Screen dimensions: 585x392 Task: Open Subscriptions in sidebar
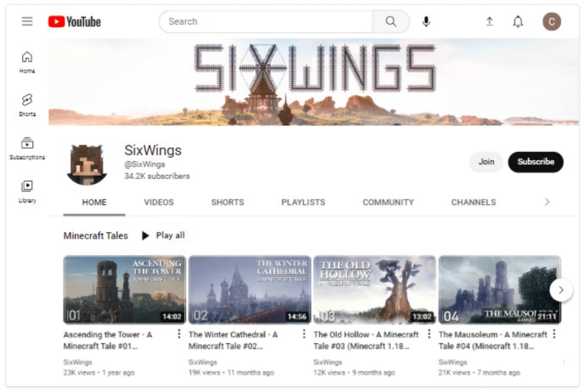click(27, 148)
